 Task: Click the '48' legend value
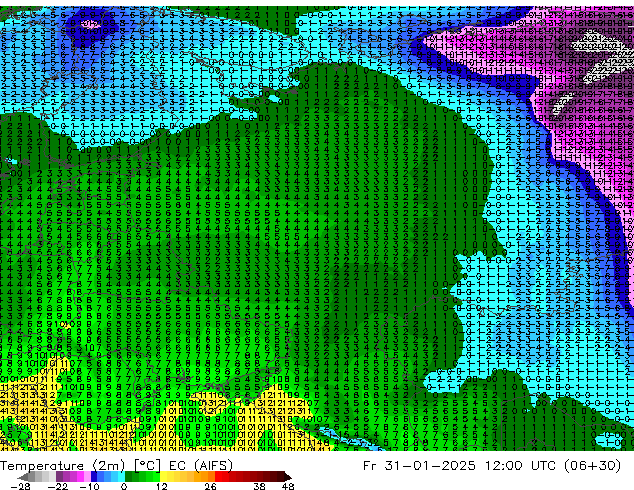[288, 486]
